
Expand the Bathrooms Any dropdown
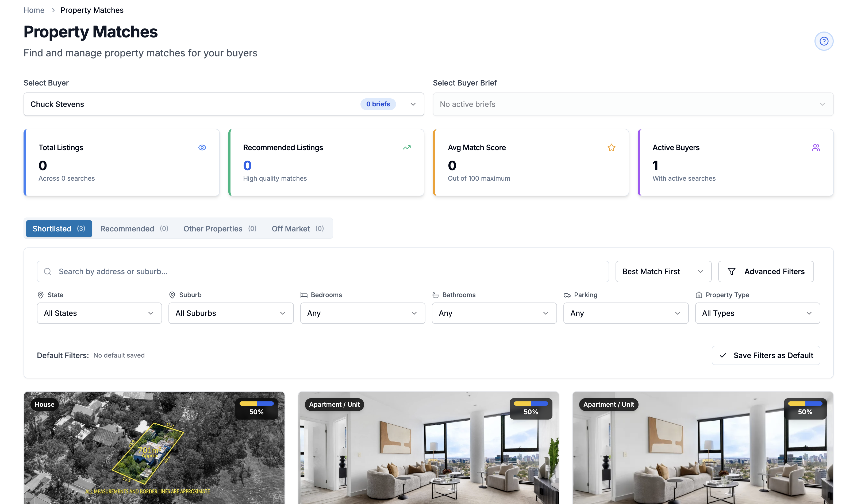point(494,313)
